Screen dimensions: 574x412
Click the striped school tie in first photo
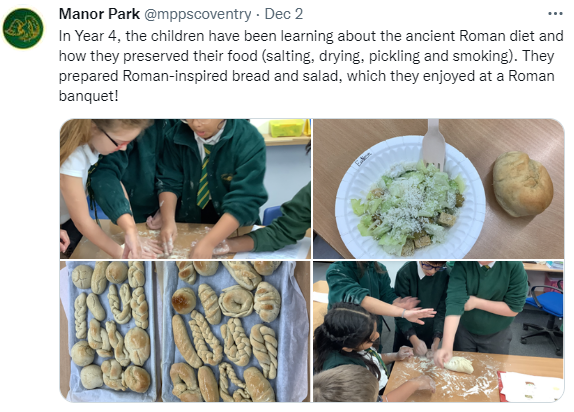(x=204, y=177)
